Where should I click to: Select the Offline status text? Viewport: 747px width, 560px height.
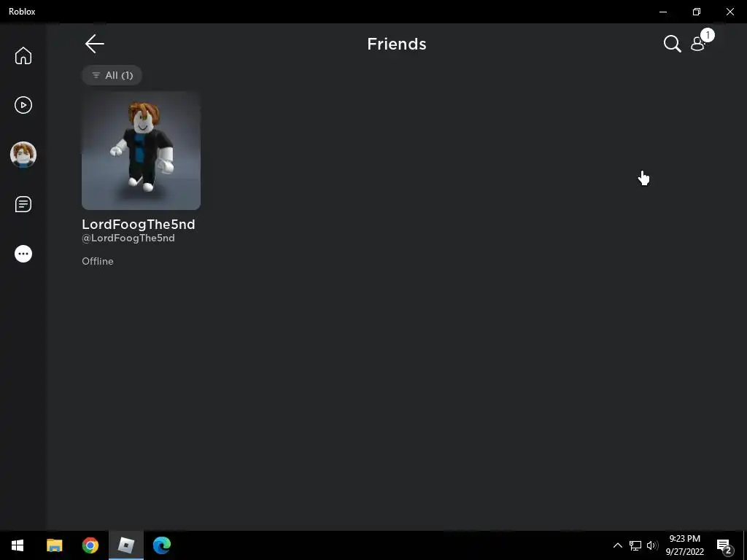(98, 261)
